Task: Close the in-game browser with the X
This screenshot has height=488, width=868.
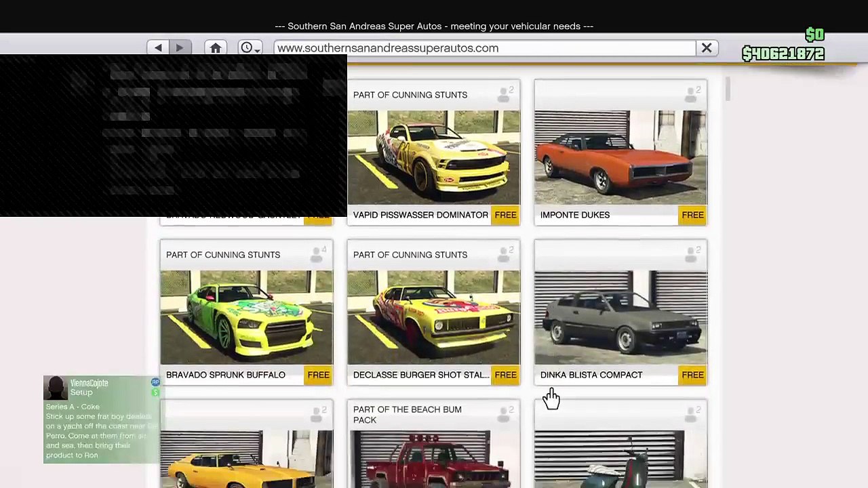Action: [707, 48]
